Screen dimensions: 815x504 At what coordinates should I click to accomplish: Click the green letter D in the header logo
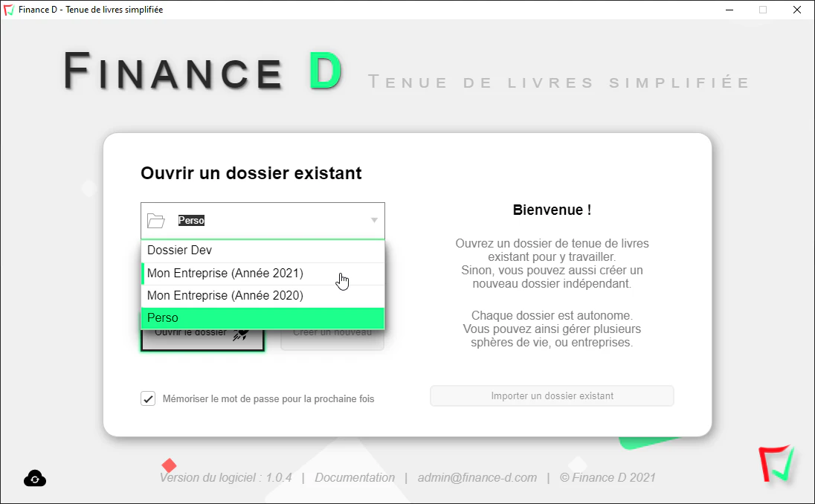(326, 71)
